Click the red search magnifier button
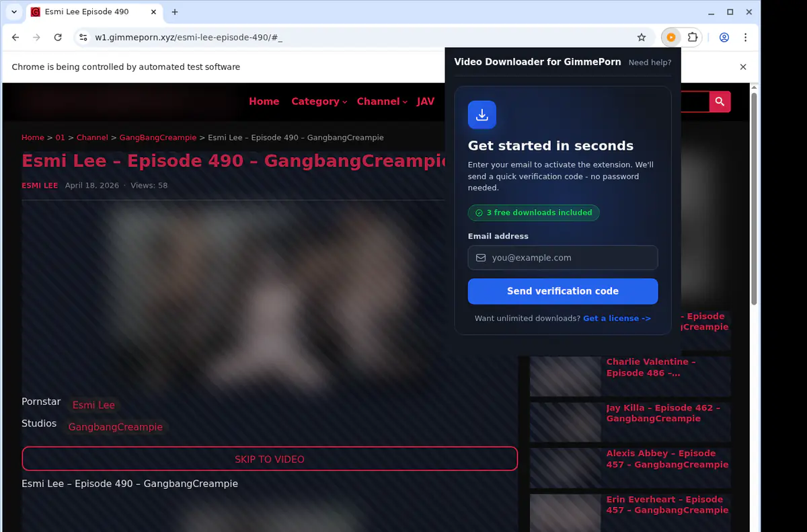This screenshot has width=807, height=532. pos(720,102)
